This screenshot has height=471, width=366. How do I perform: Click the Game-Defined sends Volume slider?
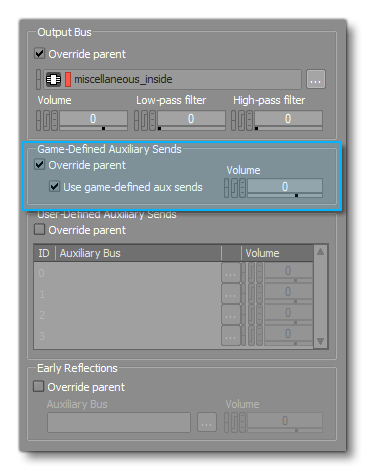coord(285,196)
